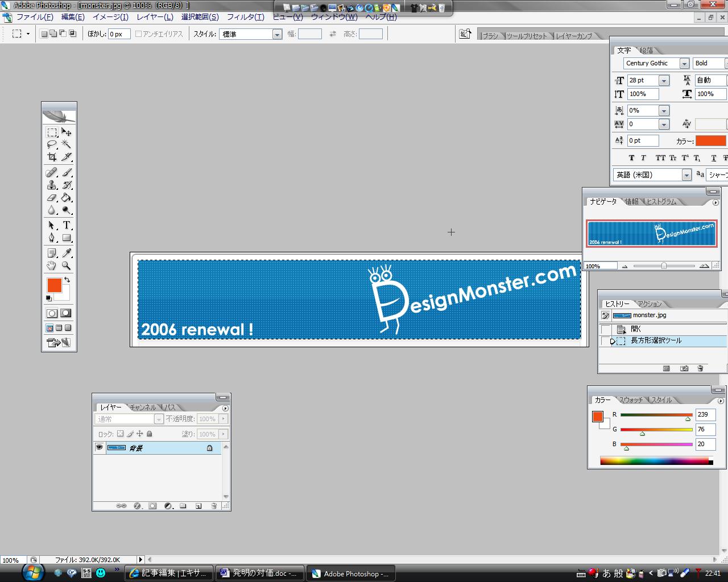Create new layer in Layers panel
728x582 pixels.
(x=198, y=506)
